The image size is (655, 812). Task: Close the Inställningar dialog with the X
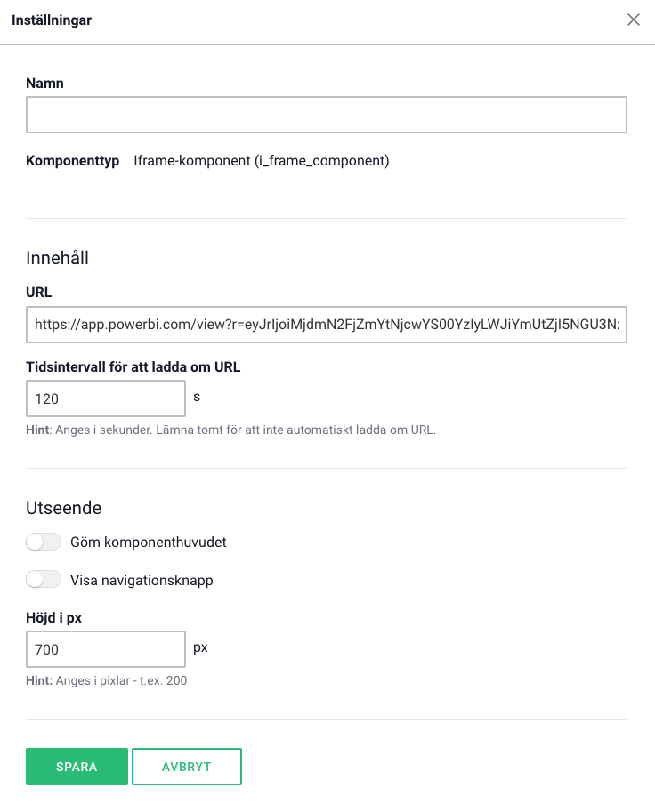coord(634,20)
